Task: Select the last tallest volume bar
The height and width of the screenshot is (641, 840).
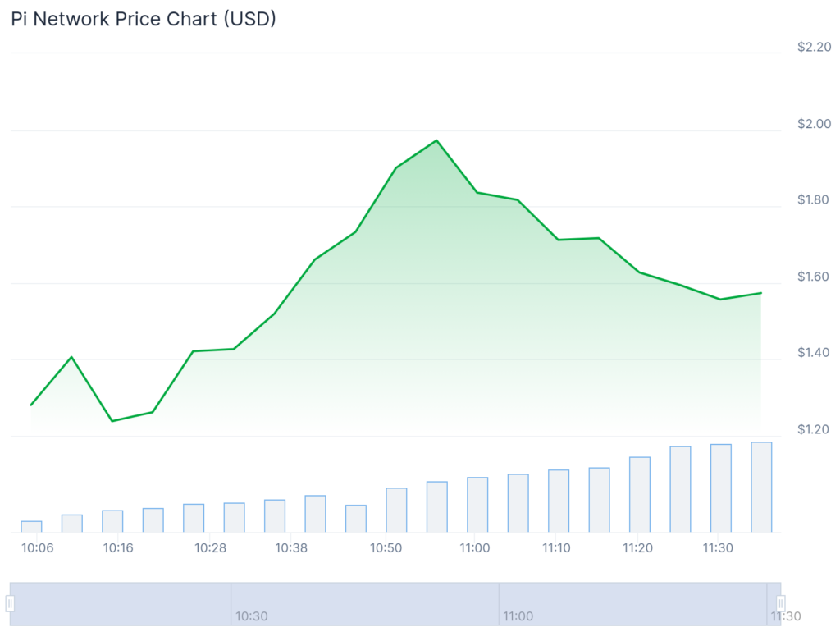Action: 761,488
